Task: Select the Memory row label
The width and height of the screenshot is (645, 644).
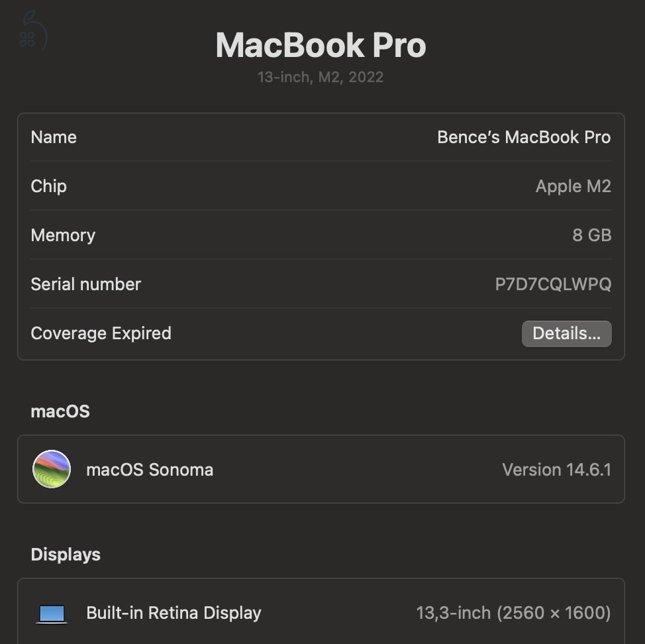Action: pyautogui.click(x=63, y=235)
